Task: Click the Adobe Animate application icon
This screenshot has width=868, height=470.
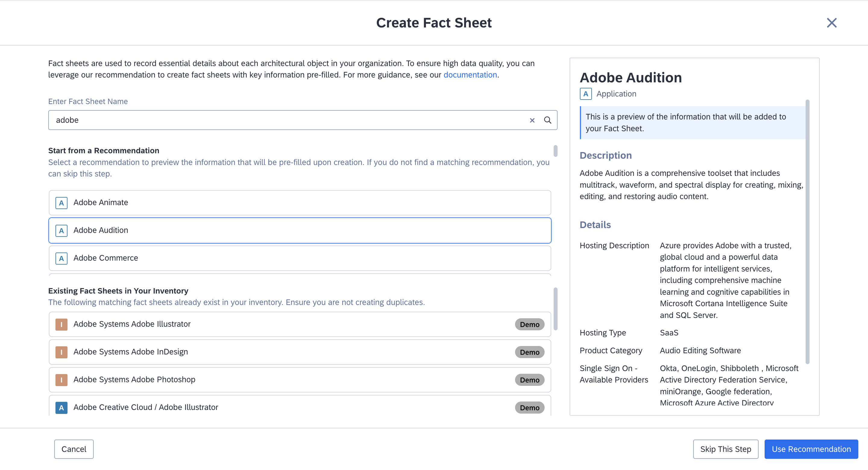Action: pyautogui.click(x=61, y=203)
